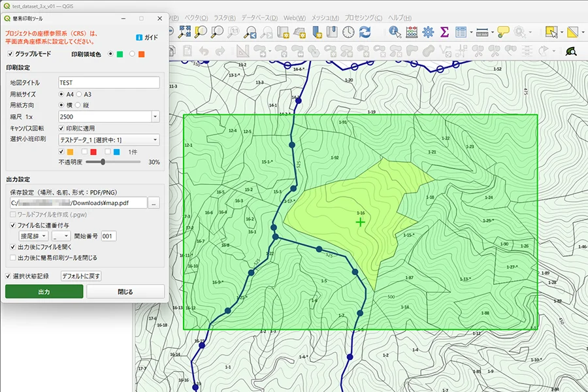Open ラスタ(R) menu
588x392 pixels.
(x=225, y=18)
